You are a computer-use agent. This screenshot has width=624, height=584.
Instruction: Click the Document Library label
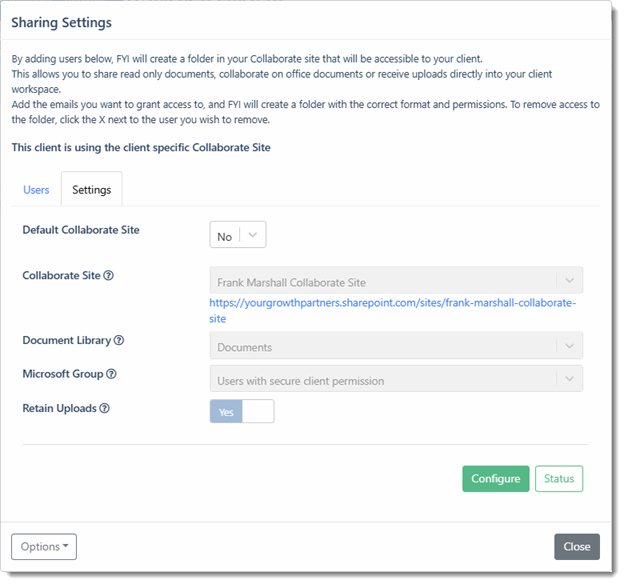[x=66, y=340]
